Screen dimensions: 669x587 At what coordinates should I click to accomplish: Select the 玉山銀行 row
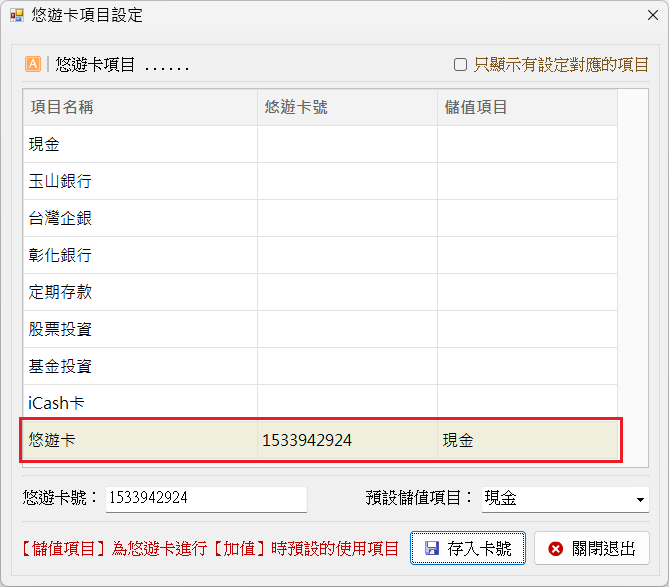[x=320, y=181]
